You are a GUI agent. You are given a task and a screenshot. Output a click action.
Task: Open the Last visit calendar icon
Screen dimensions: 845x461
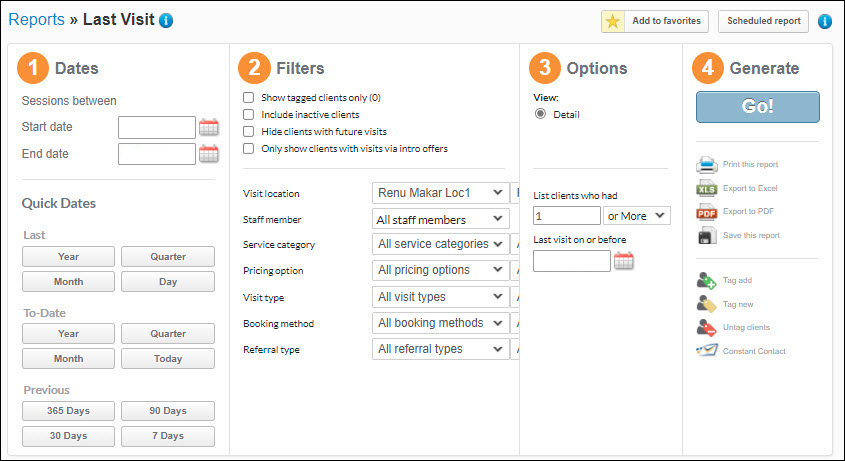[x=624, y=261]
